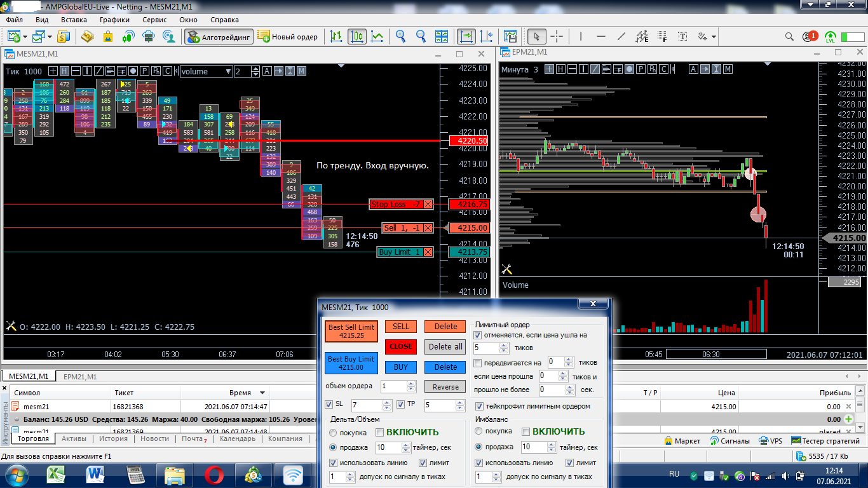The width and height of the screenshot is (868, 488).
Task: Select the trendline drawing tool
Action: tap(621, 37)
